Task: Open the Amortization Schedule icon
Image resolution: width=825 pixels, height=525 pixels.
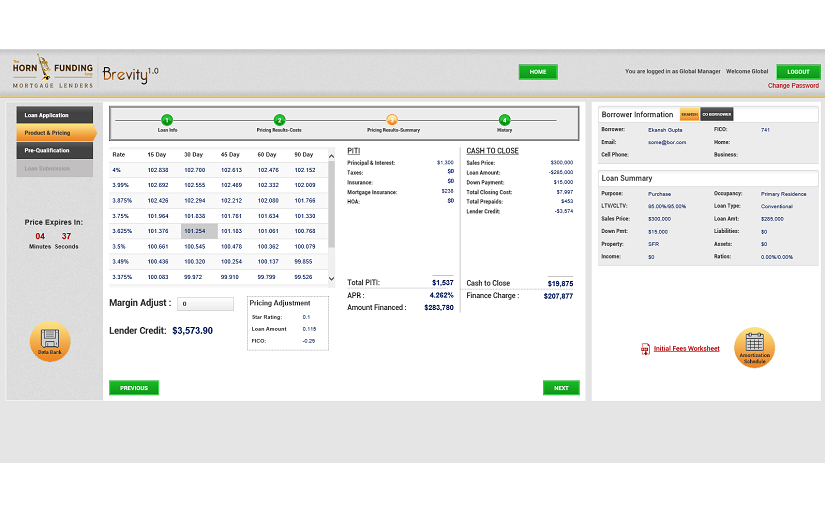Action: pyautogui.click(x=754, y=347)
